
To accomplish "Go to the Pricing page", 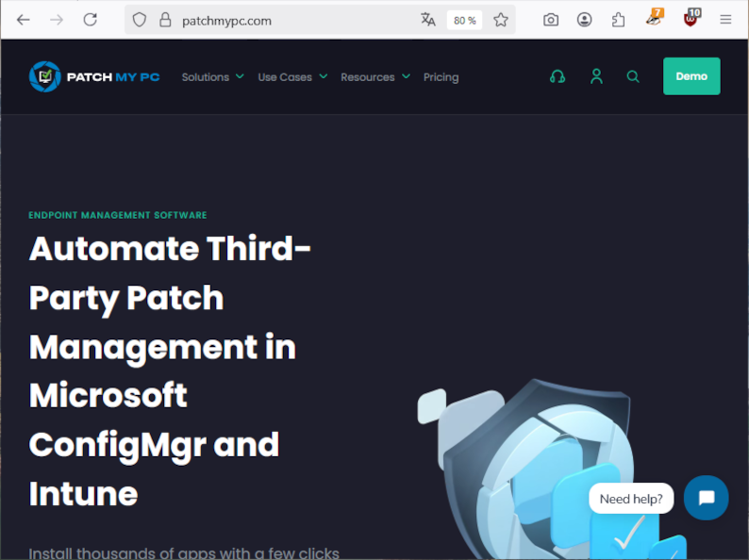I will coord(441,77).
